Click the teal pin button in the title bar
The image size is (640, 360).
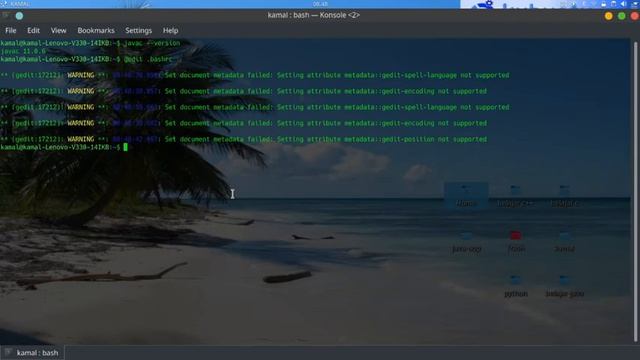pyautogui.click(x=19, y=16)
